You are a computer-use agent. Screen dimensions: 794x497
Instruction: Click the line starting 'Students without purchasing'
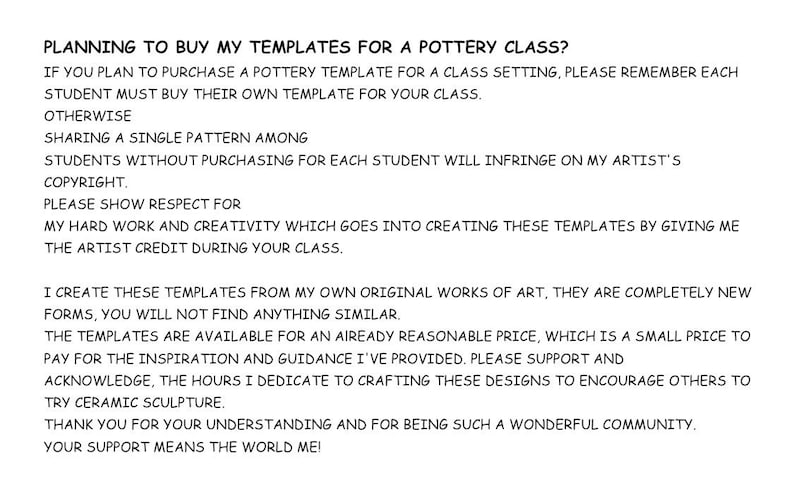(x=362, y=161)
